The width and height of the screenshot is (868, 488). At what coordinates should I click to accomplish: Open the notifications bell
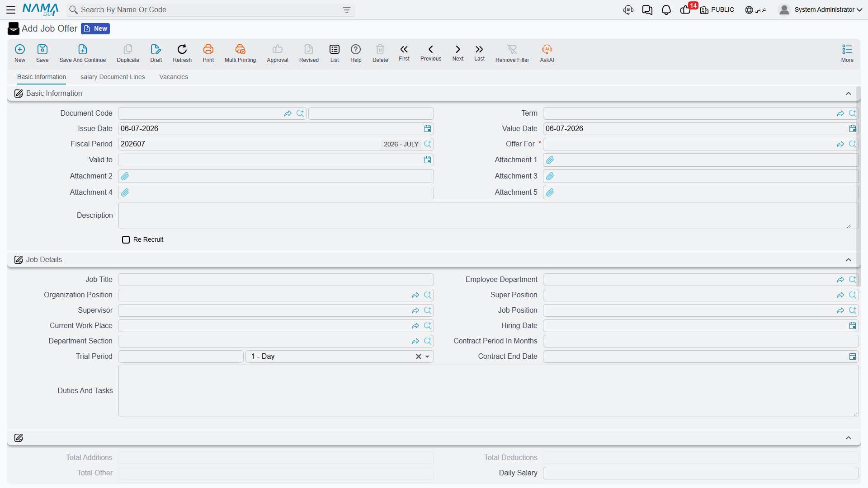click(666, 10)
